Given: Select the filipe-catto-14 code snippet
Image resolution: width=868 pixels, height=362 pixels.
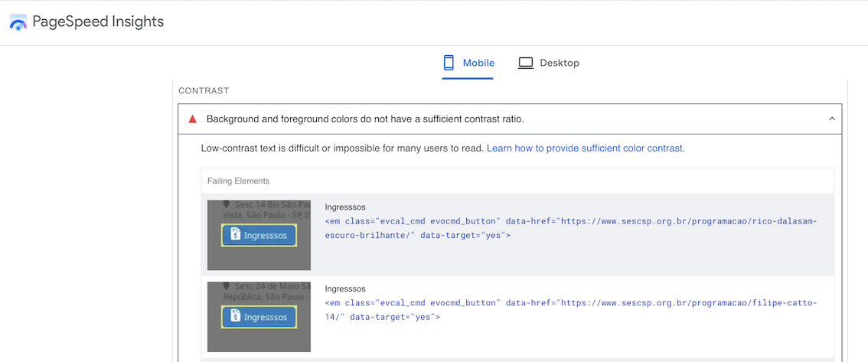Looking at the screenshot, I should point(571,310).
